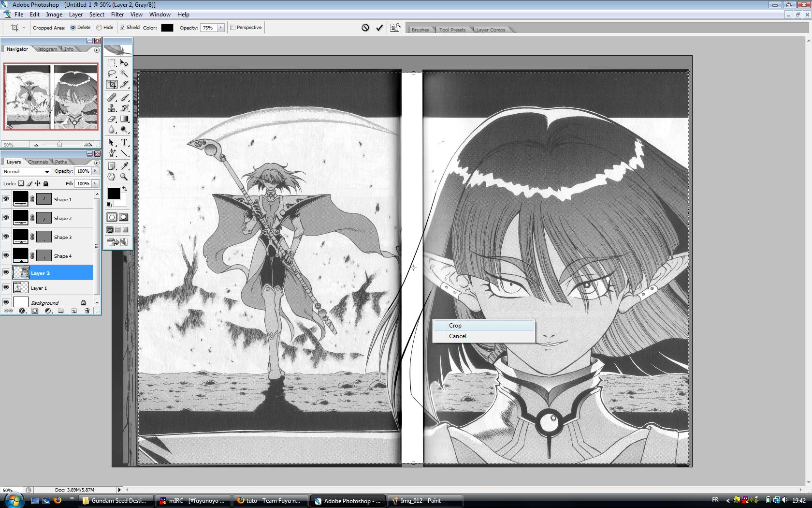This screenshot has width=812, height=508.
Task: Click the crop shield black color swatch
Action: (167, 28)
